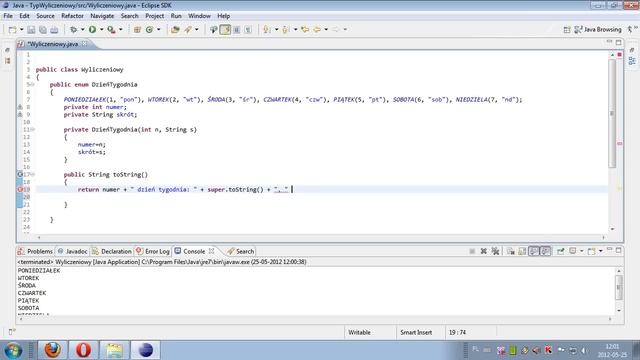Viewport: 640px width, 360px height.
Task: Select the Java Browsing perspective button
Action: (598, 30)
